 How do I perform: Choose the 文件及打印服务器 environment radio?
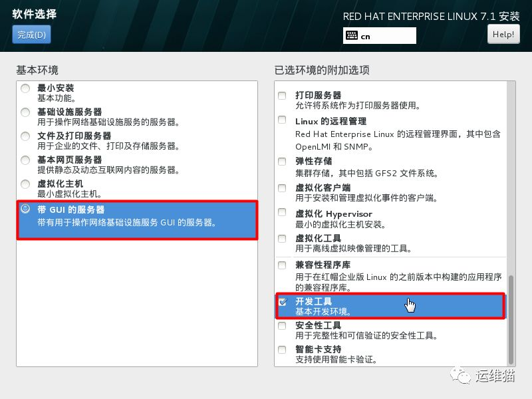(25, 136)
